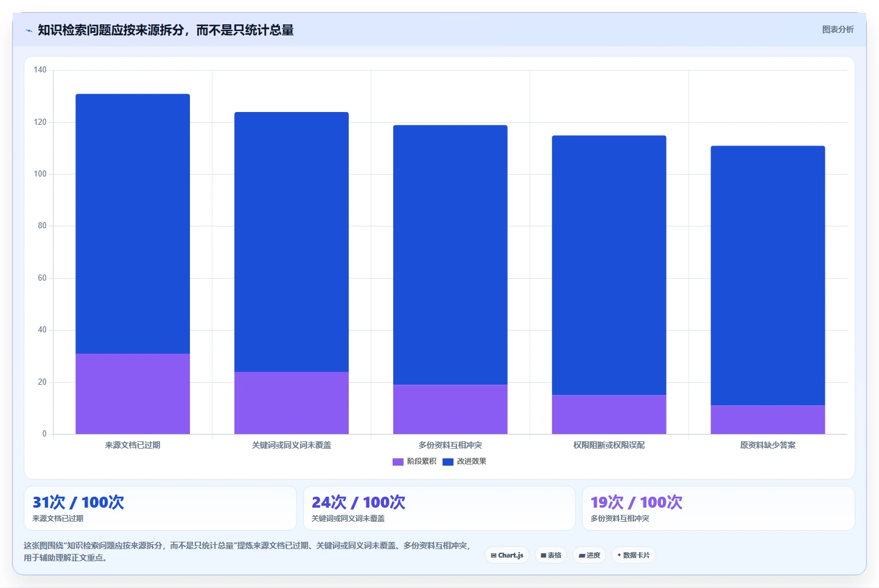Select the blue bar segment for 多份资料互相冲突
This screenshot has width=879, height=588.
tap(450, 255)
